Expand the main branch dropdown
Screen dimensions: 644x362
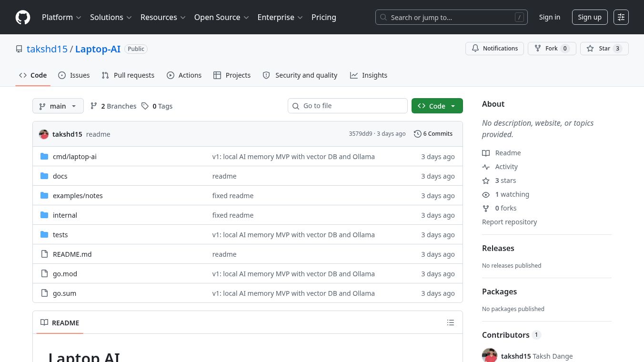(58, 106)
